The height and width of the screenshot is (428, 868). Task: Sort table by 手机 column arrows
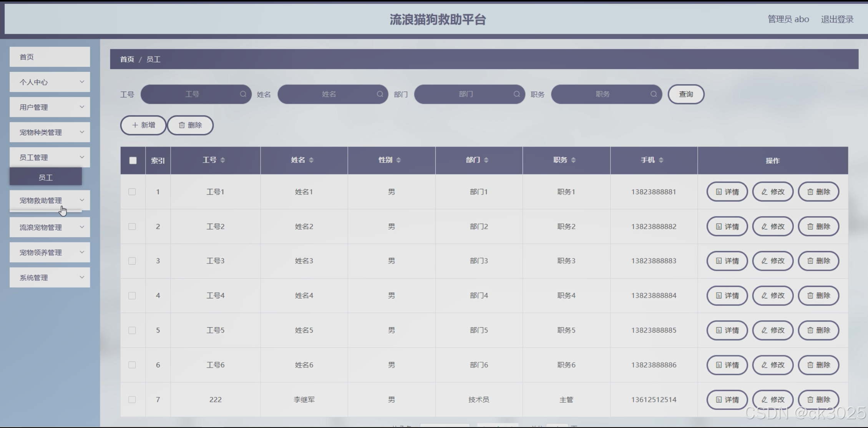[661, 160]
